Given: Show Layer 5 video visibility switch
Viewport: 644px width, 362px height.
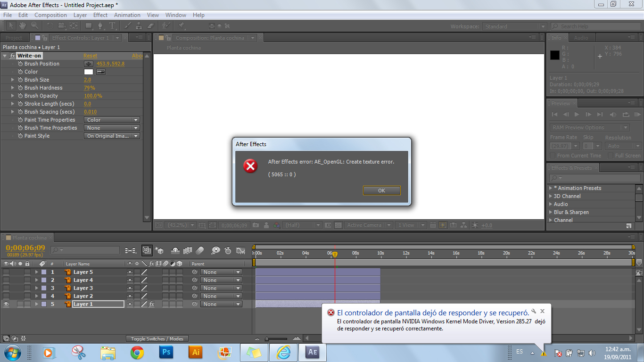Looking at the screenshot, I should (6, 272).
